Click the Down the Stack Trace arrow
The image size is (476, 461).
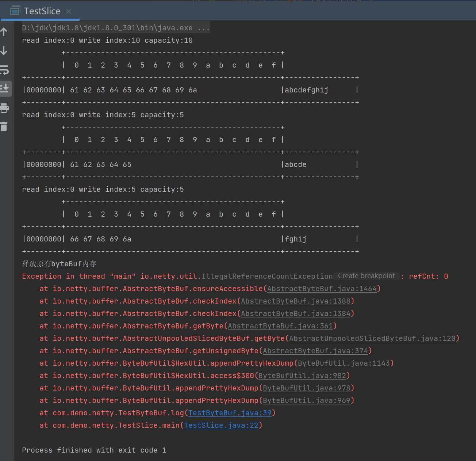[4, 51]
